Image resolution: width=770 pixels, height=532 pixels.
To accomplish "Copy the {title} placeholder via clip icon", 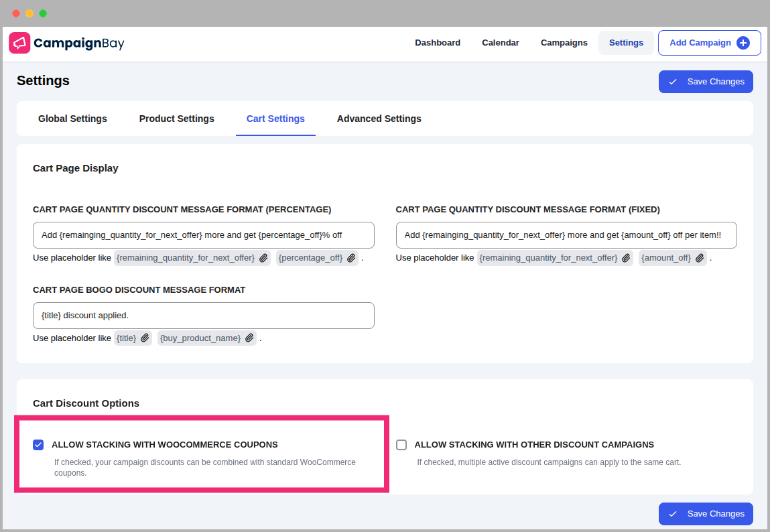I will 145,338.
